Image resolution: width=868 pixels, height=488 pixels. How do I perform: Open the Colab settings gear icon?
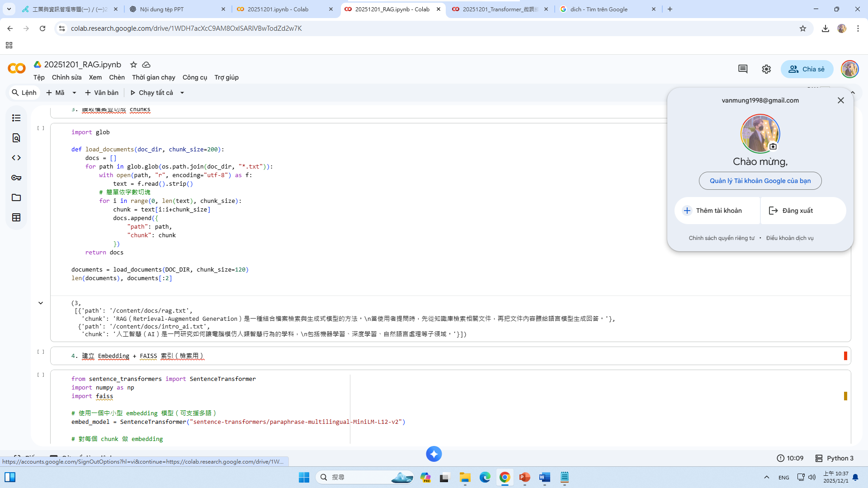pyautogui.click(x=766, y=69)
